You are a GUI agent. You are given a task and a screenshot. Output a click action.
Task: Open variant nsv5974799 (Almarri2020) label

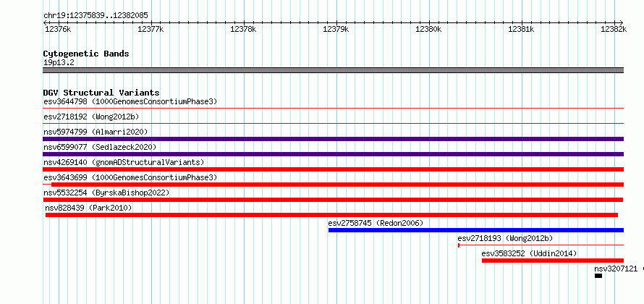coord(96,132)
